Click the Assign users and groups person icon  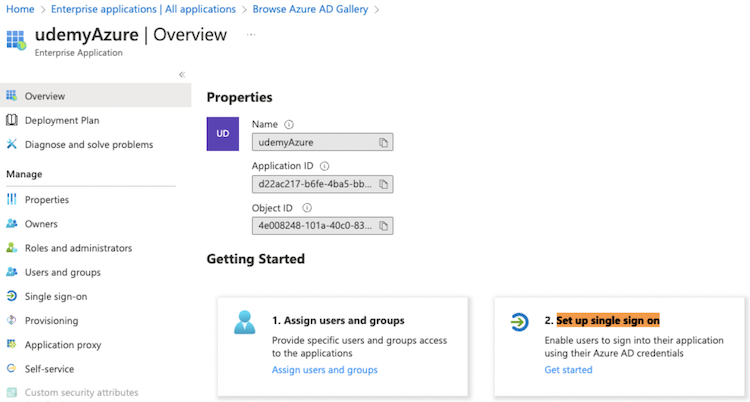coord(244,322)
